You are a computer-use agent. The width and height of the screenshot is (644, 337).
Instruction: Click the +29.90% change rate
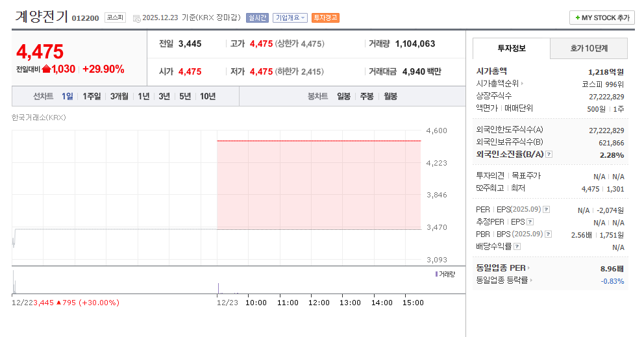point(103,69)
